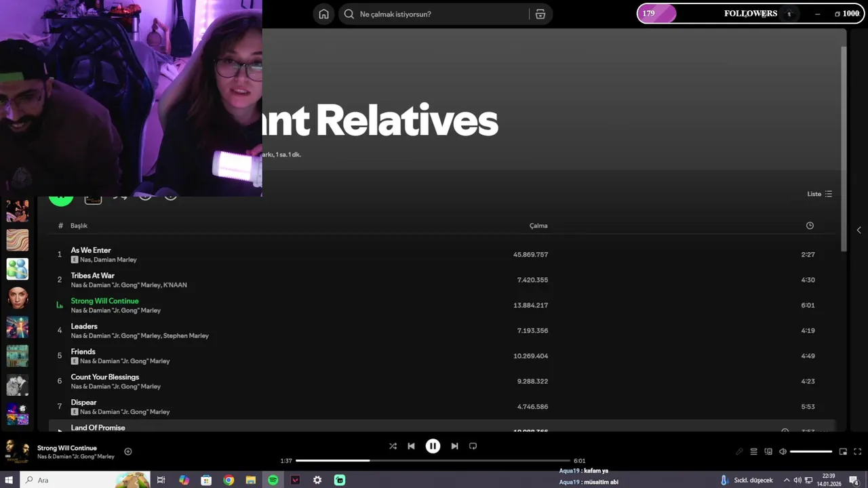
Task: Open the black-and-white couple playlist thumbnail
Action: (18, 385)
